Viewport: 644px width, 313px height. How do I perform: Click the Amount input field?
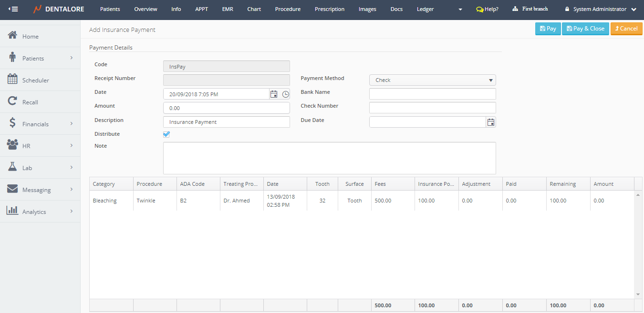(226, 108)
